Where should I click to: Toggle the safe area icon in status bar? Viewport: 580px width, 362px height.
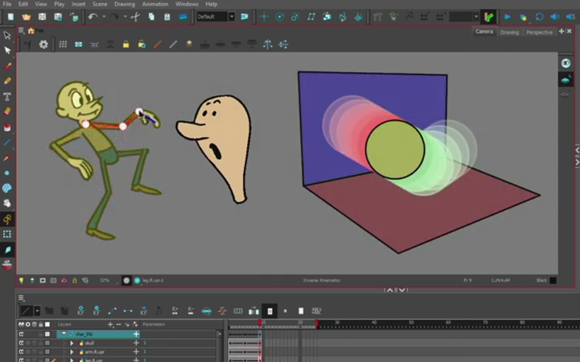tap(53, 281)
